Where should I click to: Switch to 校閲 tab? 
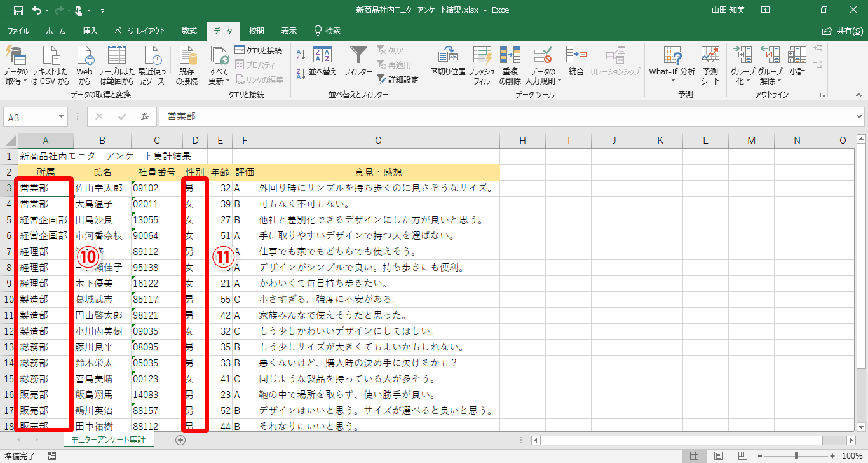[x=256, y=31]
